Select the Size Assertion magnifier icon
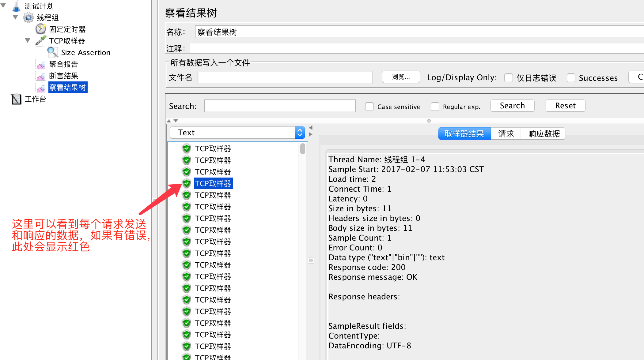The height and width of the screenshot is (360, 644). (52, 52)
